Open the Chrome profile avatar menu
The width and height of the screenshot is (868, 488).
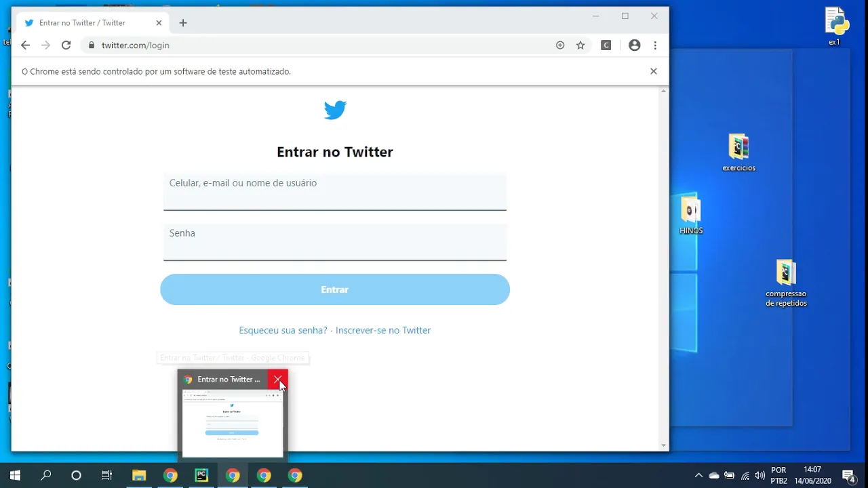[635, 45]
